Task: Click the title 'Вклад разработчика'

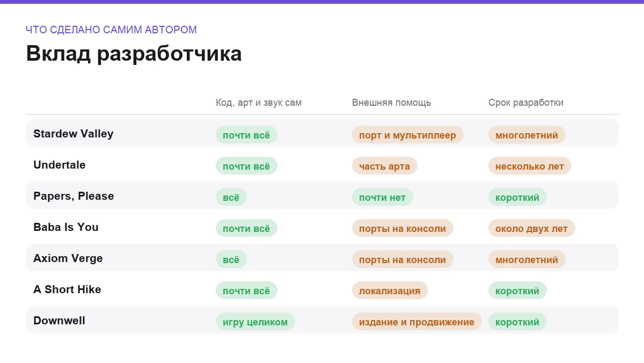Action: pyautogui.click(x=134, y=54)
